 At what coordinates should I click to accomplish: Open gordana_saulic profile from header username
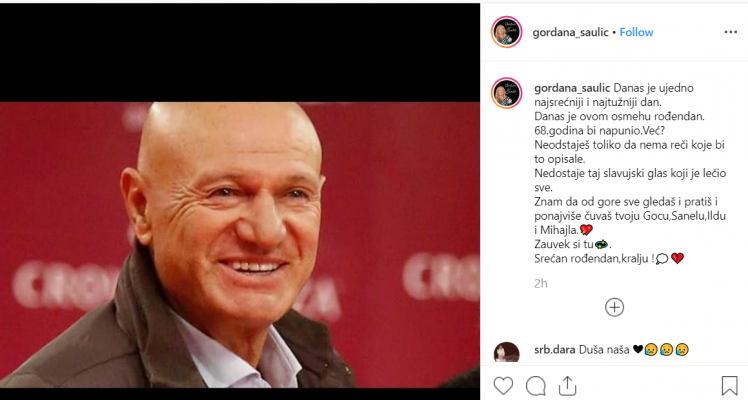[570, 32]
